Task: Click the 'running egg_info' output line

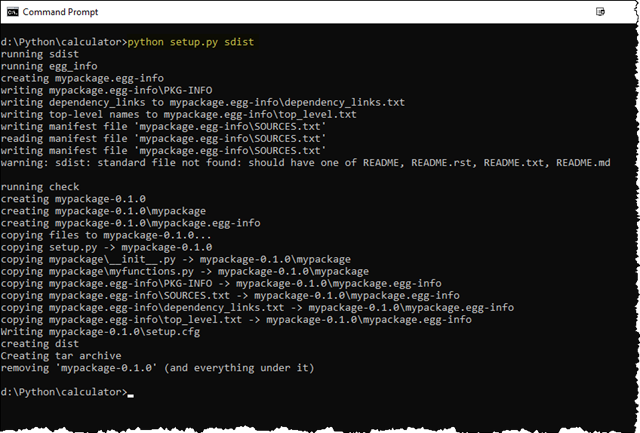Action: click(49, 66)
